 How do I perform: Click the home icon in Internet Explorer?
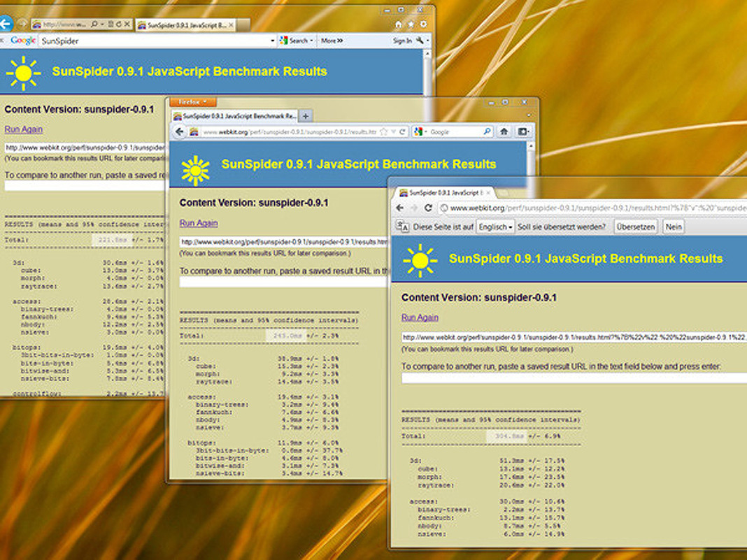(x=399, y=24)
